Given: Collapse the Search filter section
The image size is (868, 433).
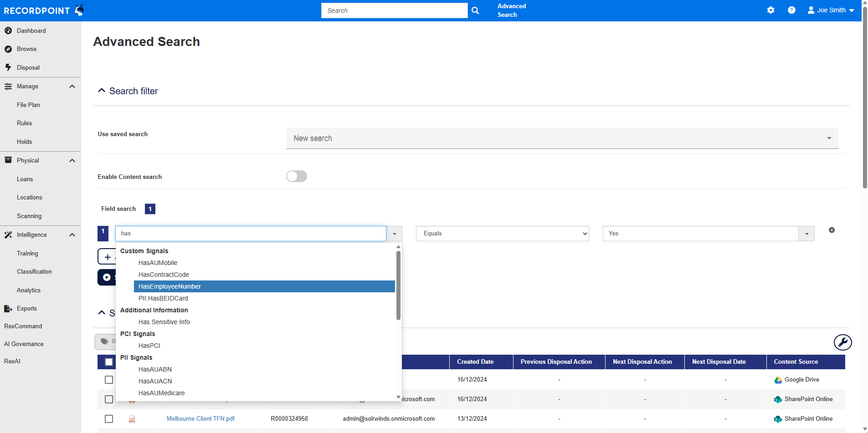Looking at the screenshot, I should pos(102,91).
